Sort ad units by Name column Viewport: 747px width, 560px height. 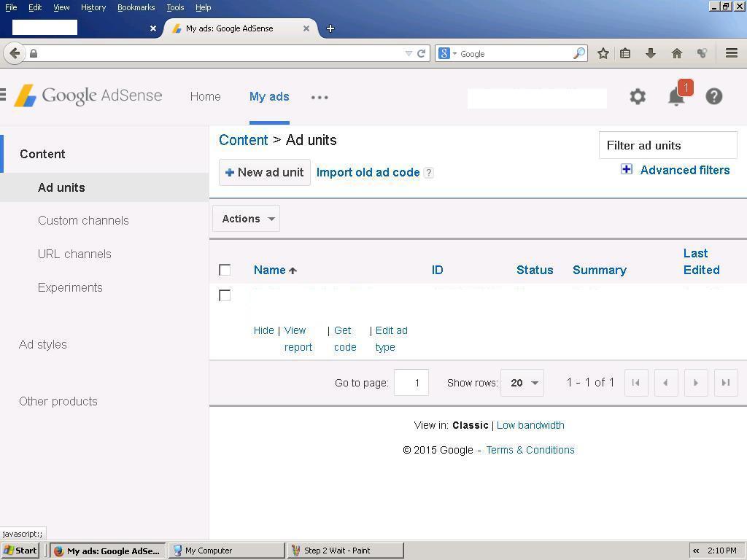275,270
